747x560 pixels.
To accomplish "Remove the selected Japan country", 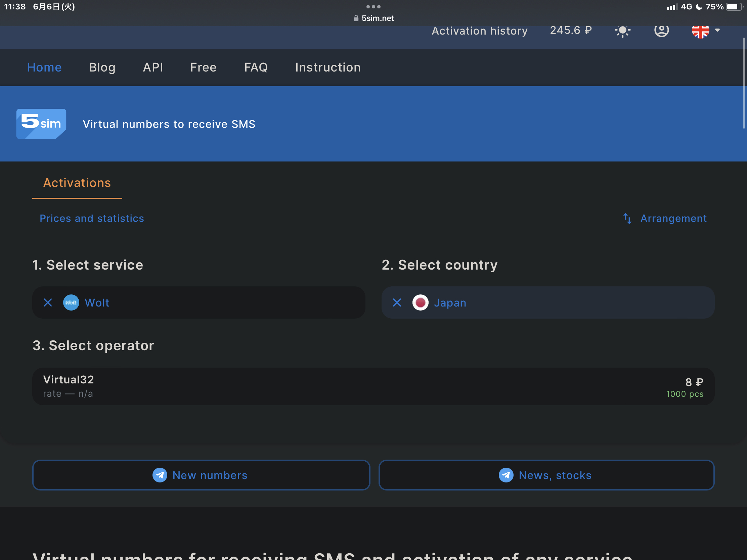I will click(397, 302).
